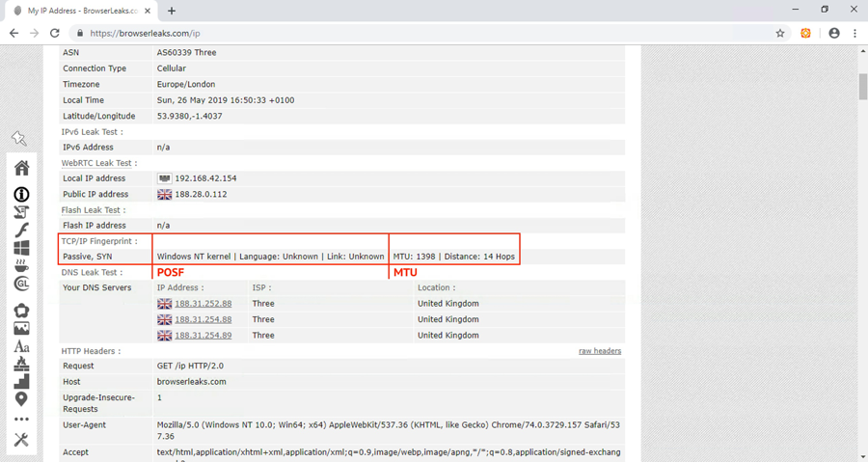Select the User-Agent Mozilla/5.0 string
The image size is (868, 462).
pos(388,430)
